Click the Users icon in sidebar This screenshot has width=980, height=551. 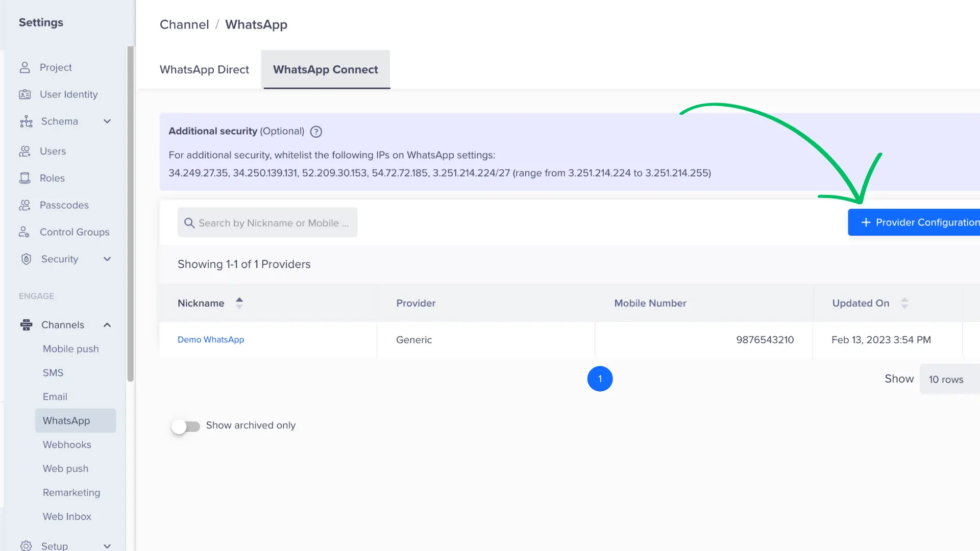24,151
